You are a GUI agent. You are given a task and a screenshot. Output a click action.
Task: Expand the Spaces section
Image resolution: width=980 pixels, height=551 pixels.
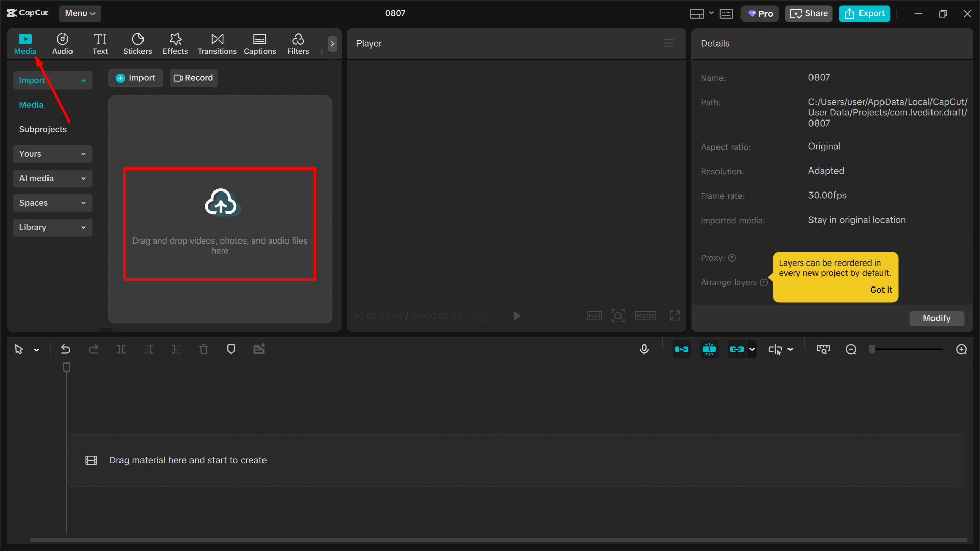(53, 203)
